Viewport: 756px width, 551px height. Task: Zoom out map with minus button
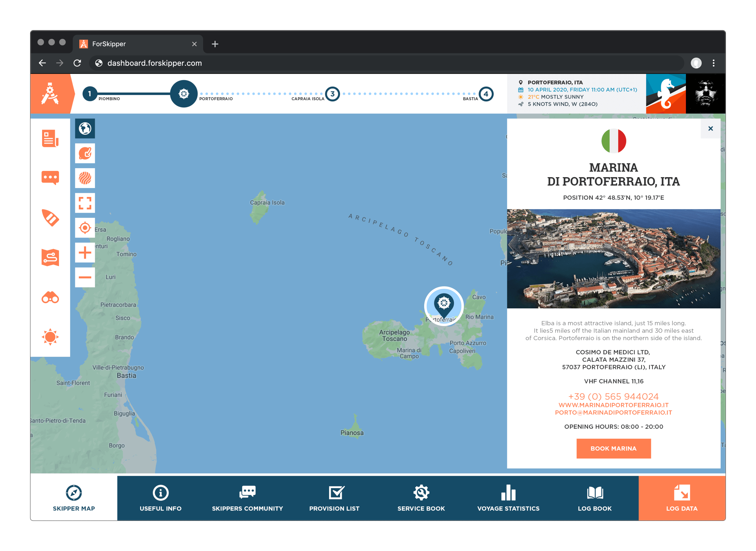tap(85, 277)
